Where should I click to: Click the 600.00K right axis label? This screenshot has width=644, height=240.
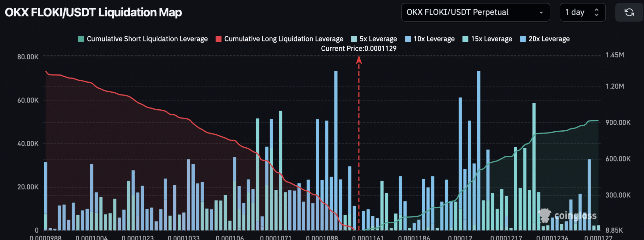pyautogui.click(x=618, y=159)
